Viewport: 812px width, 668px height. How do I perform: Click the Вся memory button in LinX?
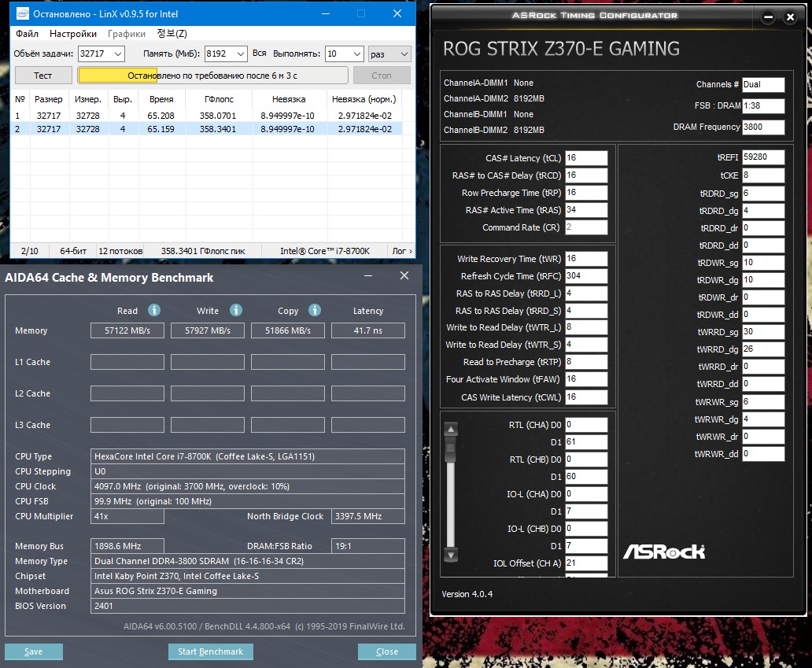coord(260,54)
